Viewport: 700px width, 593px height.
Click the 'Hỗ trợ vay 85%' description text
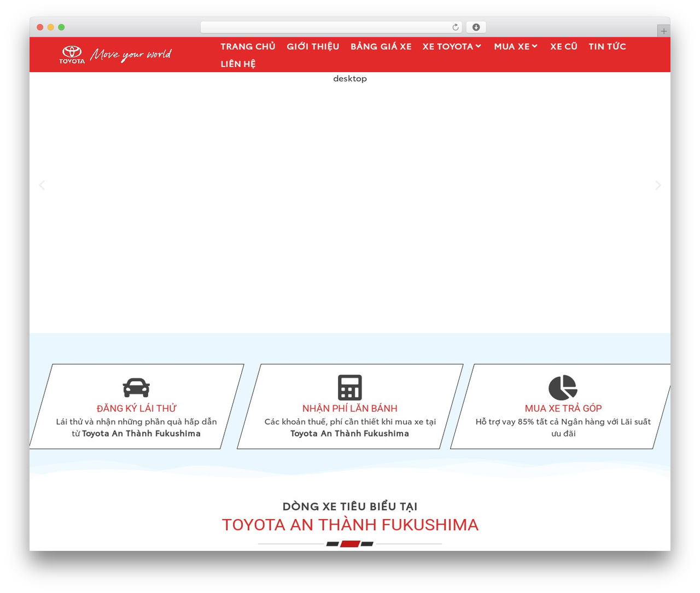[x=563, y=428]
